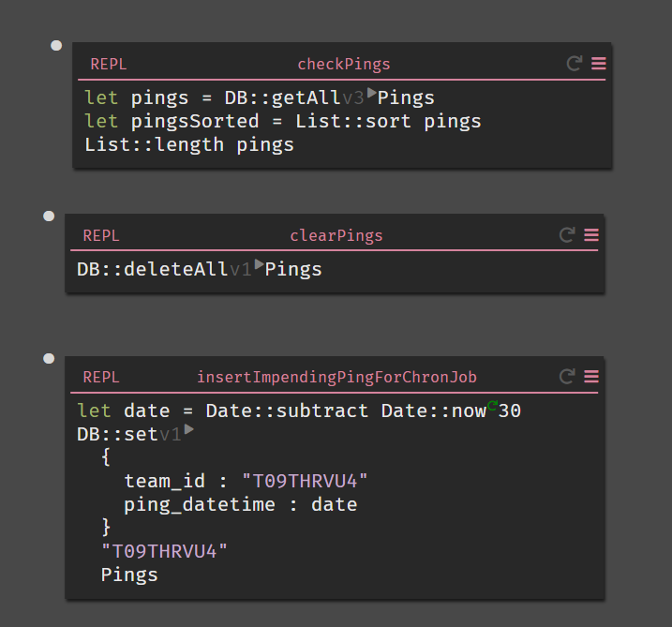This screenshot has height=627, width=672.
Task: Click the team_id string "T09THRVU4" value
Action: pyautogui.click(x=305, y=482)
